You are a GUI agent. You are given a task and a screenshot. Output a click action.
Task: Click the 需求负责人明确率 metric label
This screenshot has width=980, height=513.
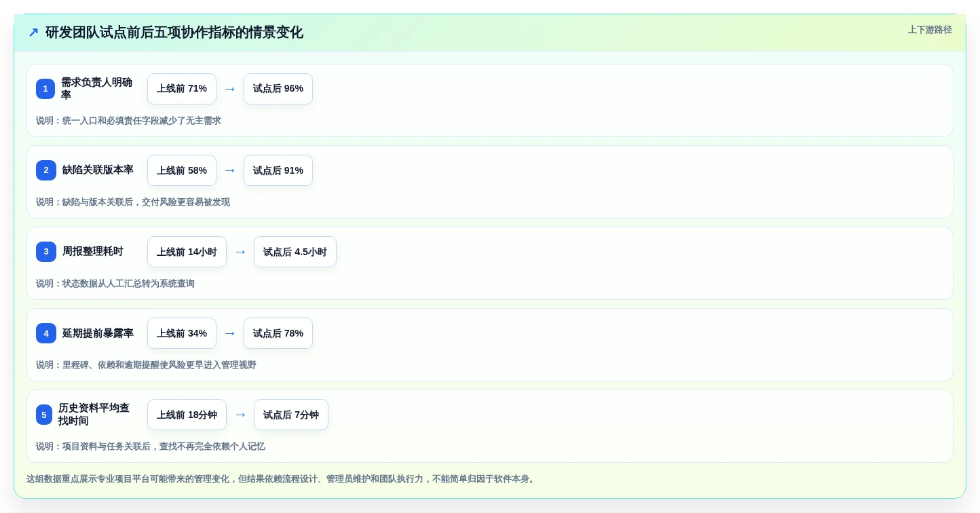[x=97, y=89]
